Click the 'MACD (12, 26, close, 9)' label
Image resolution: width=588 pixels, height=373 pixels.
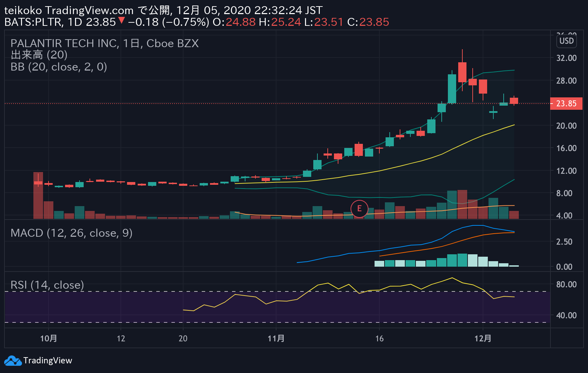coord(72,233)
